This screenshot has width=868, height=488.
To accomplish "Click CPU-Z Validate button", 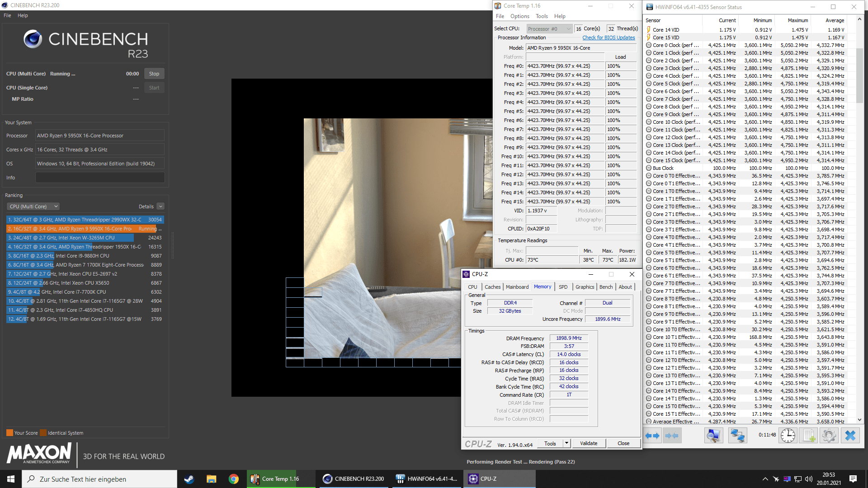I will point(589,443).
